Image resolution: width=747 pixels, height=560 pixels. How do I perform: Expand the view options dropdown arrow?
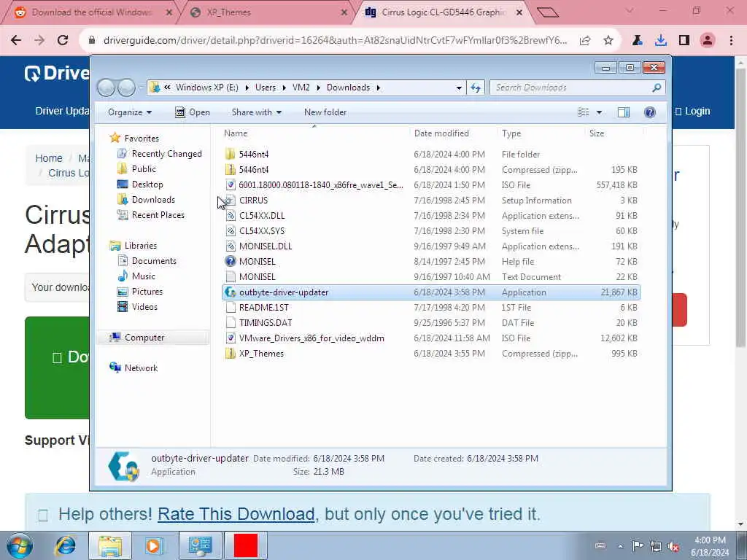tap(599, 112)
